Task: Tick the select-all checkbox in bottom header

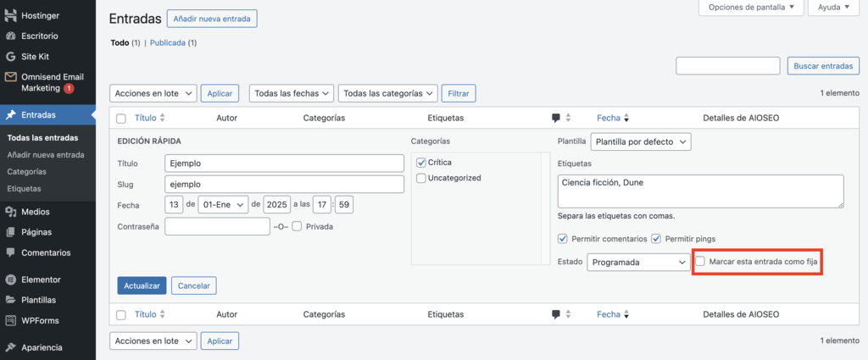Action: [121, 314]
